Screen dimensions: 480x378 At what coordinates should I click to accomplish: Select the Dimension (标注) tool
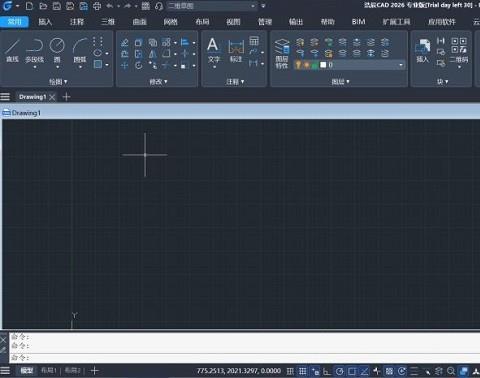pos(236,50)
